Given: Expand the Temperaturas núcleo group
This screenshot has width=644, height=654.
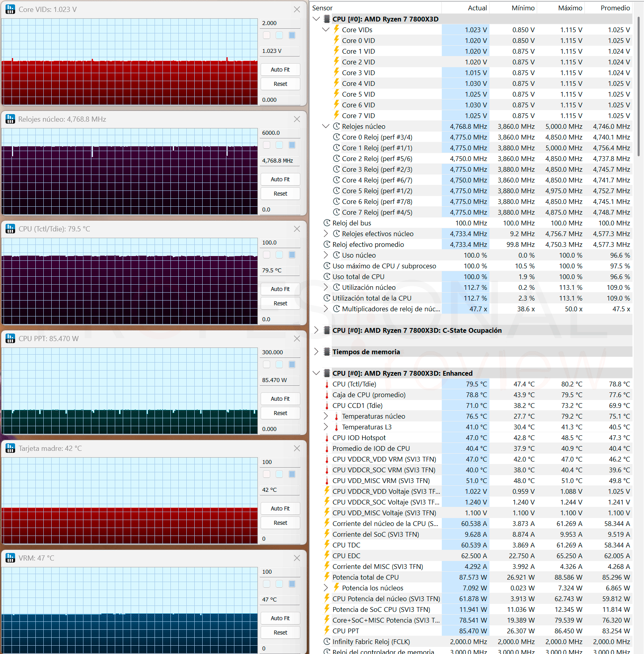Looking at the screenshot, I should tap(326, 416).
